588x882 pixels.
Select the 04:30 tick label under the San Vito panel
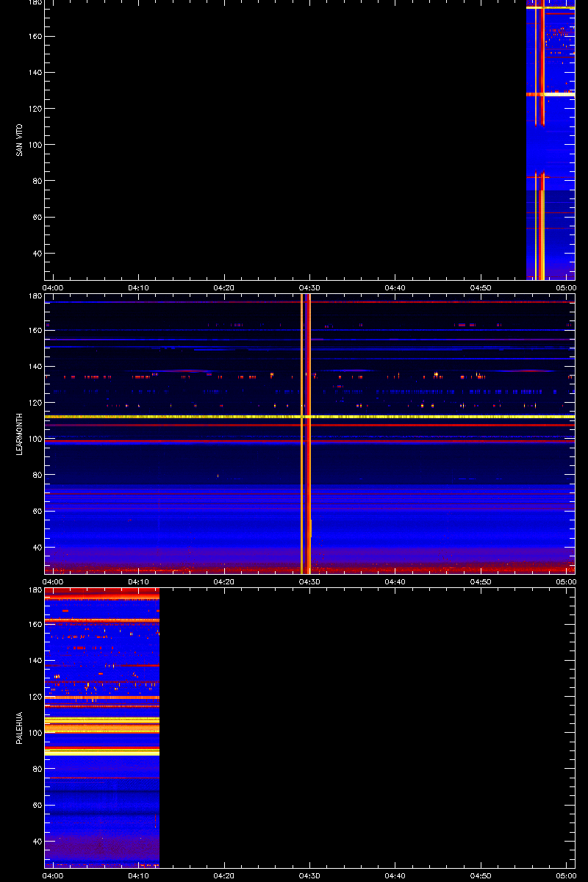pos(309,287)
